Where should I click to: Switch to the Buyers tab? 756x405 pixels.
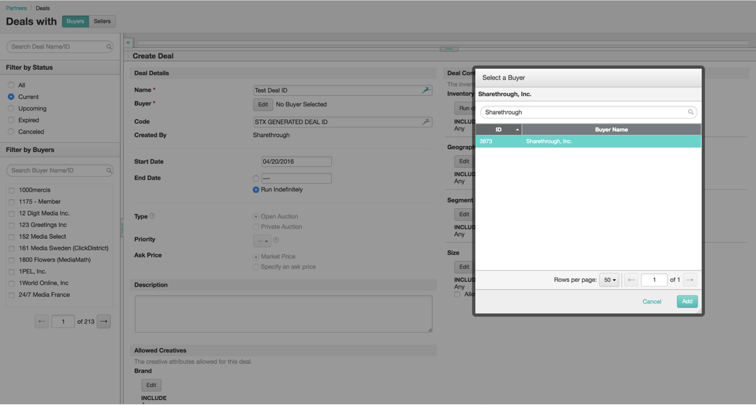(x=75, y=21)
